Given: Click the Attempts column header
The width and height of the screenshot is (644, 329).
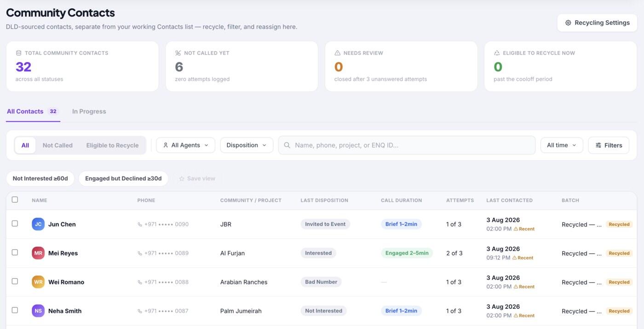Looking at the screenshot, I should [460, 200].
